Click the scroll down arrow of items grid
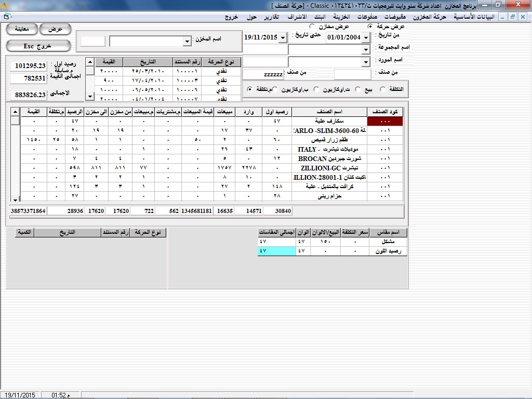Screen dimensions: 532x399 [x=15, y=199]
